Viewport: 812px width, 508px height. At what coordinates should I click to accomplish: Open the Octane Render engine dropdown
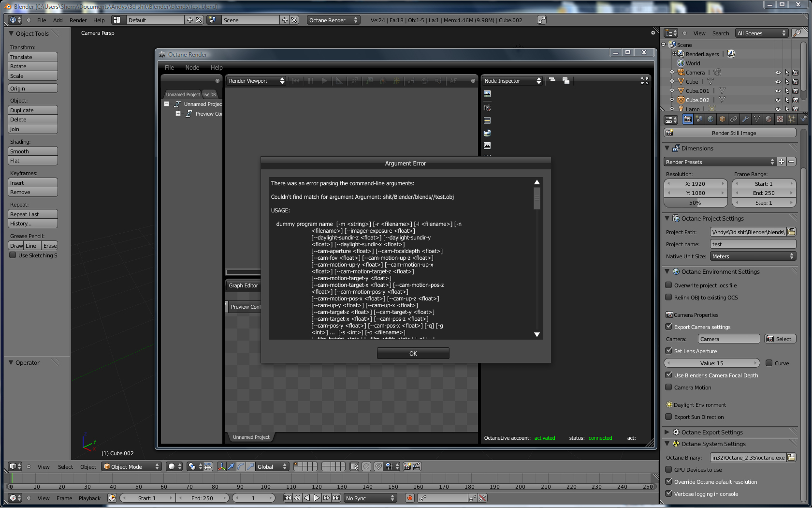click(333, 20)
